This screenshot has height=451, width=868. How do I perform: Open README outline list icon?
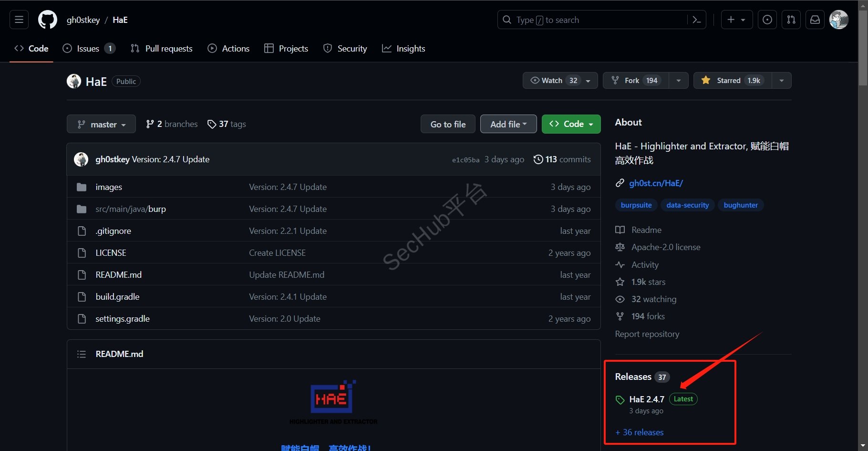coord(82,354)
